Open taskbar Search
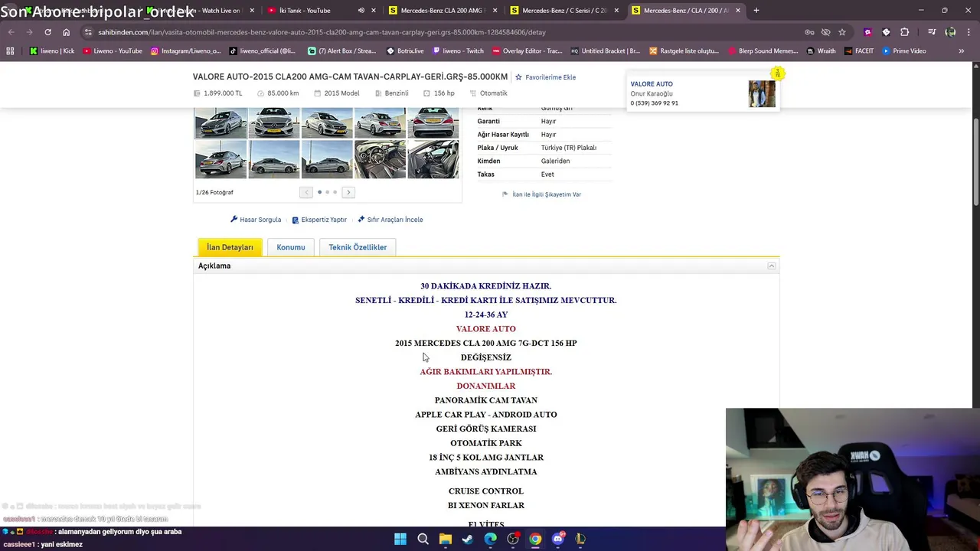Viewport: 980px width, 551px height. click(423, 539)
